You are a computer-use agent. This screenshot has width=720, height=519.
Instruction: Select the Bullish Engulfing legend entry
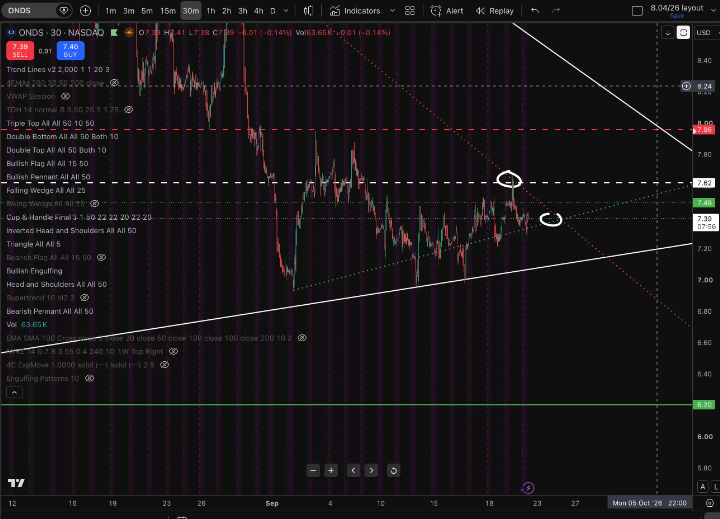tap(34, 271)
